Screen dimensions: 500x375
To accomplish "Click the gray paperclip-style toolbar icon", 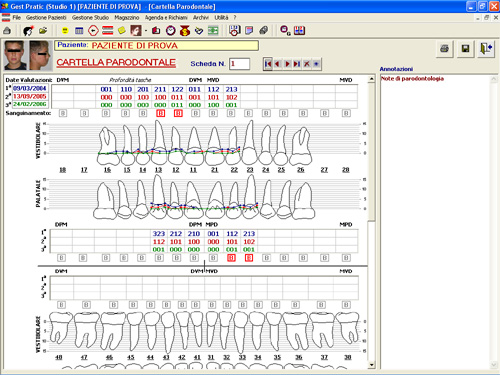I will point(264,31).
